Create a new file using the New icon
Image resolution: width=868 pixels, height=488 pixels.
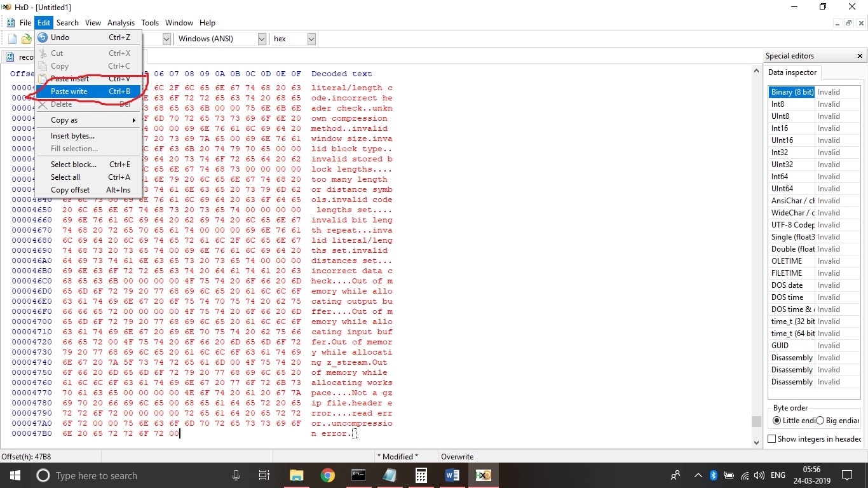tap(11, 38)
